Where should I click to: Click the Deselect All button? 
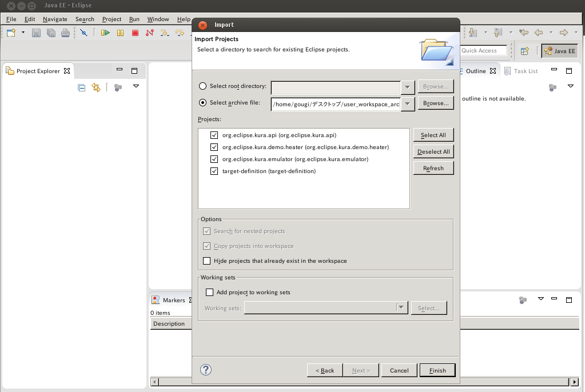[433, 152]
